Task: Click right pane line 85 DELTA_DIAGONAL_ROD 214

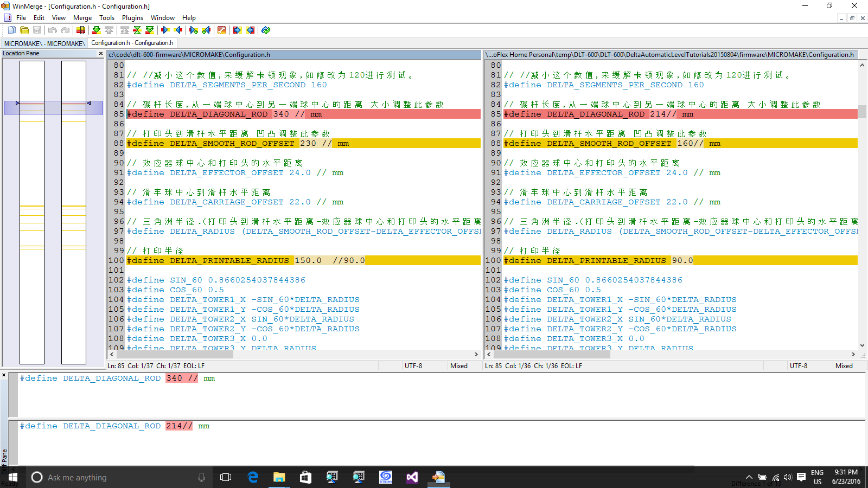Action: pyautogui.click(x=680, y=114)
